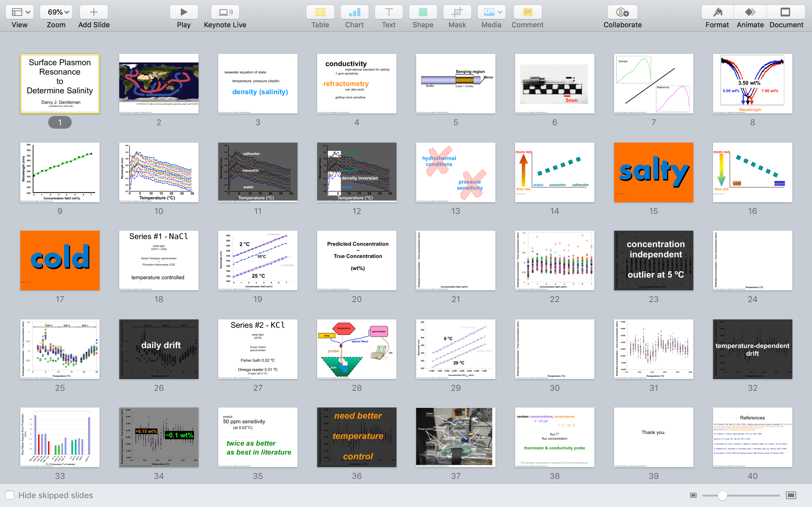Open the Collaborate options
Image resolution: width=812 pixels, height=507 pixels.
tap(622, 12)
